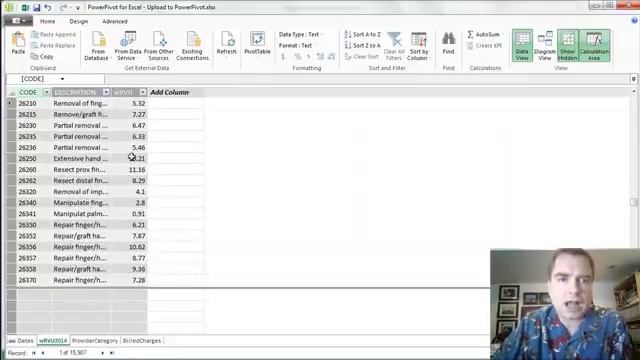Expand the formula bar chevron

pos(633,79)
